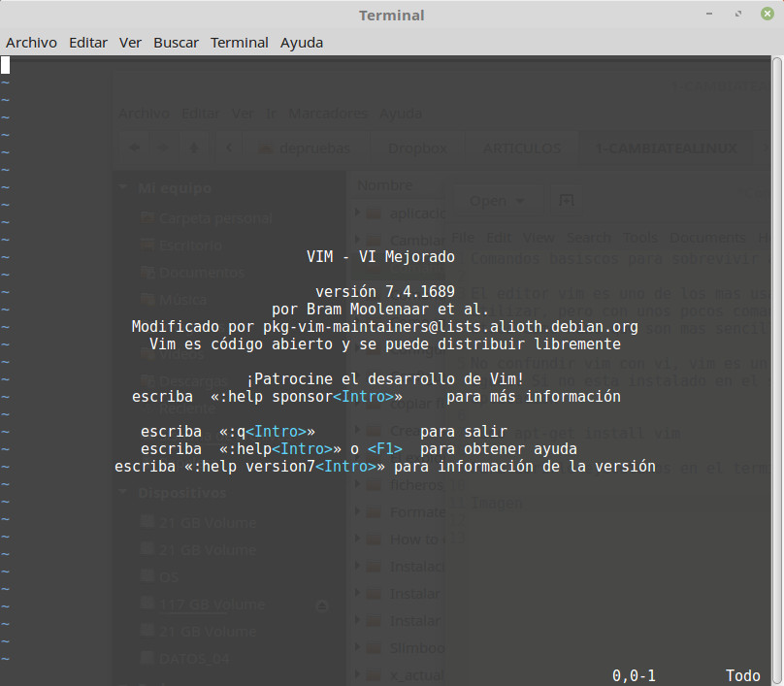Expand the 'aplicacio' folder row
784x686 pixels.
[357, 212]
